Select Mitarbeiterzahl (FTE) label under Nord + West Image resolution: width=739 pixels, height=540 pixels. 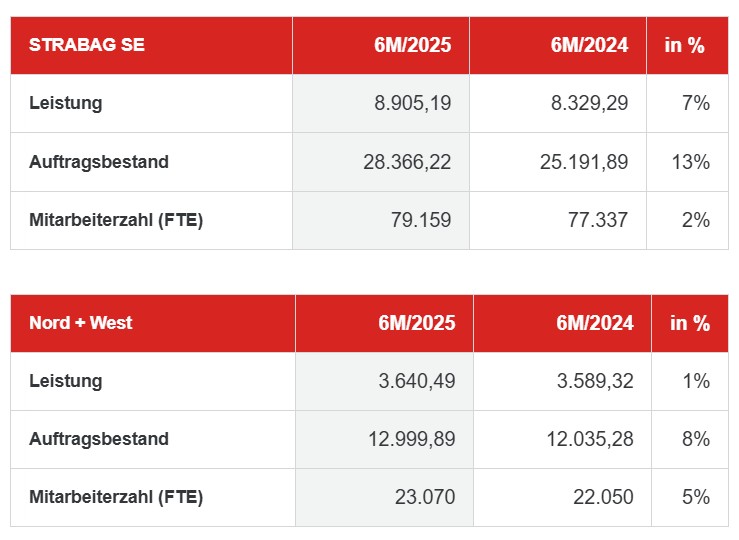(x=116, y=497)
